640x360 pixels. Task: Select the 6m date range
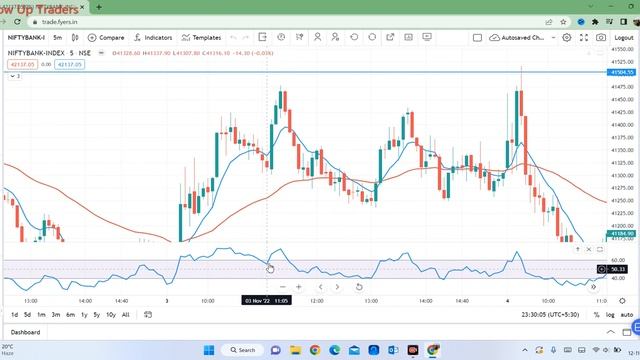(71, 315)
